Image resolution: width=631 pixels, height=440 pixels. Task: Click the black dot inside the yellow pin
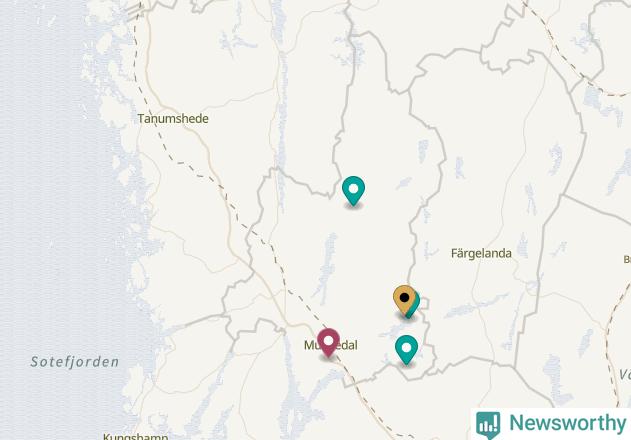[404, 297]
